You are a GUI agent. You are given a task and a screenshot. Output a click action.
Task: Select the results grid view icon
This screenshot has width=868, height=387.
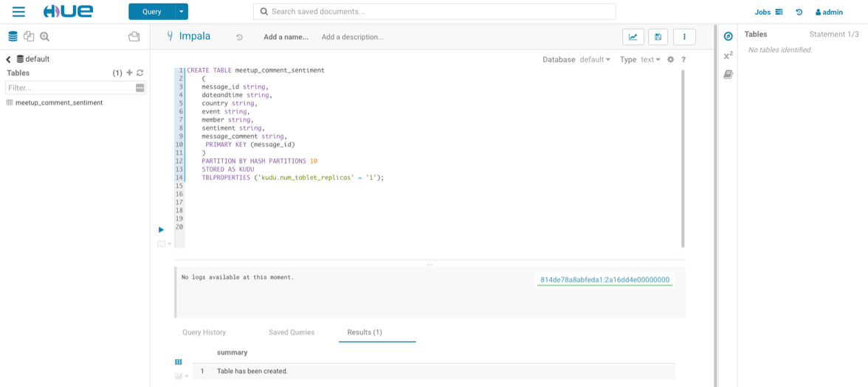click(x=179, y=362)
